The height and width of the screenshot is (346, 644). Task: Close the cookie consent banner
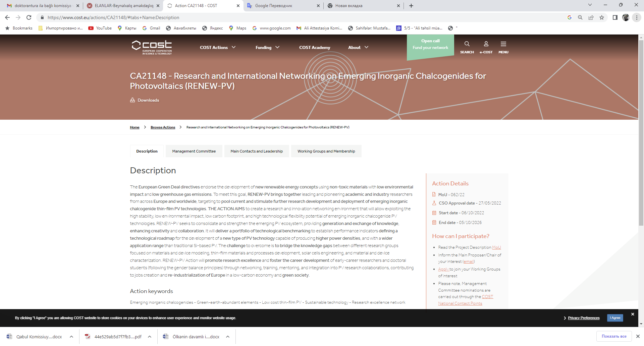point(633,314)
